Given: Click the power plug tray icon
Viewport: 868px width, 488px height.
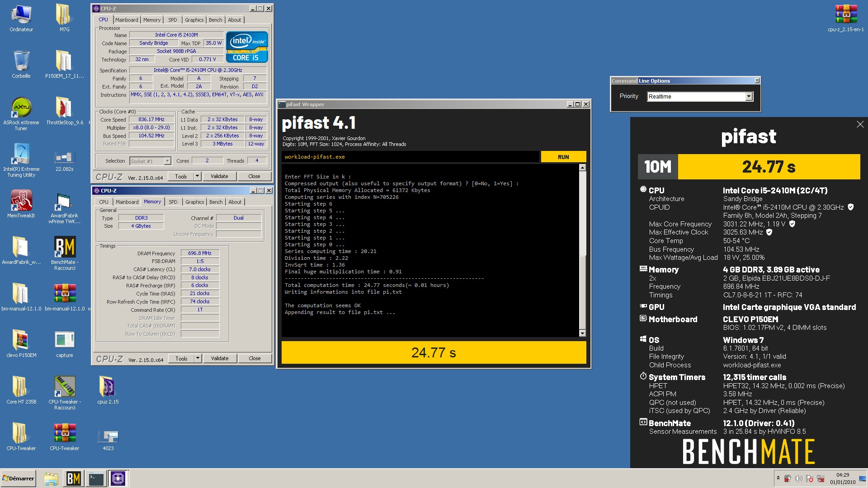Looking at the screenshot, I should tap(788, 479).
